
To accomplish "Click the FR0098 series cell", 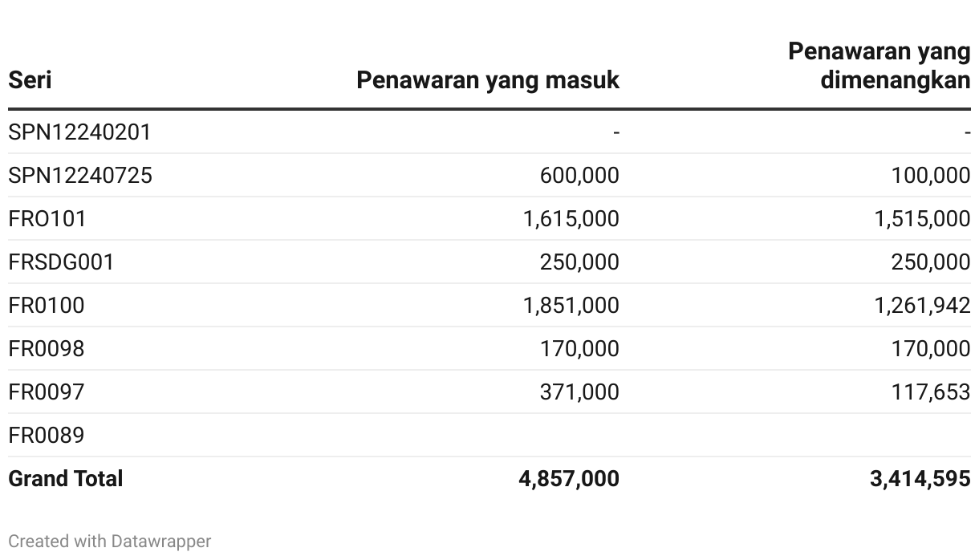I will (47, 349).
